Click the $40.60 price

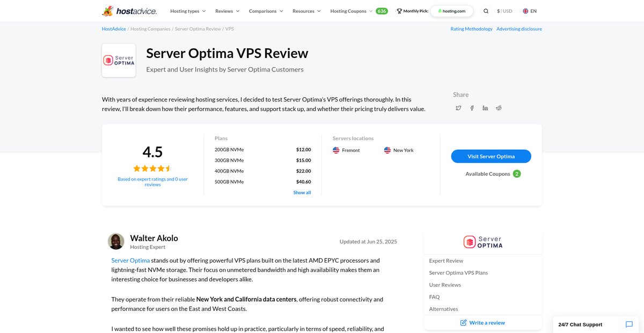[x=303, y=182]
